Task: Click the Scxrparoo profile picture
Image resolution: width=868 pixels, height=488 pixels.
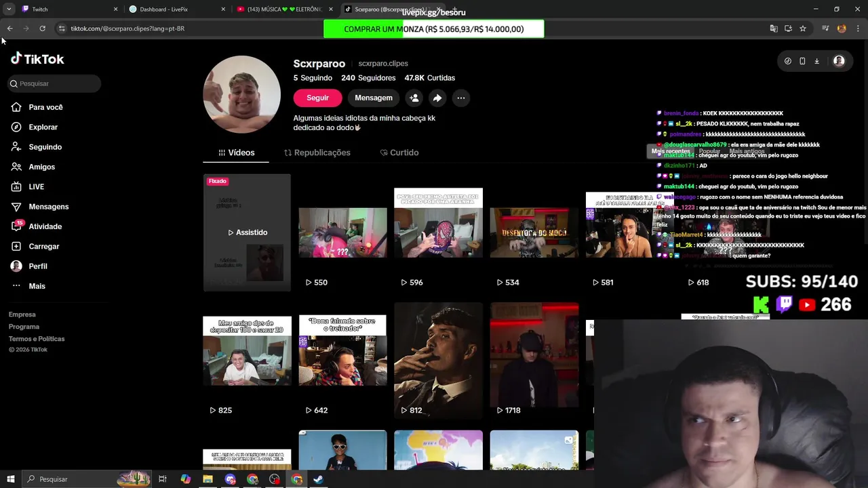Action: click(x=242, y=94)
